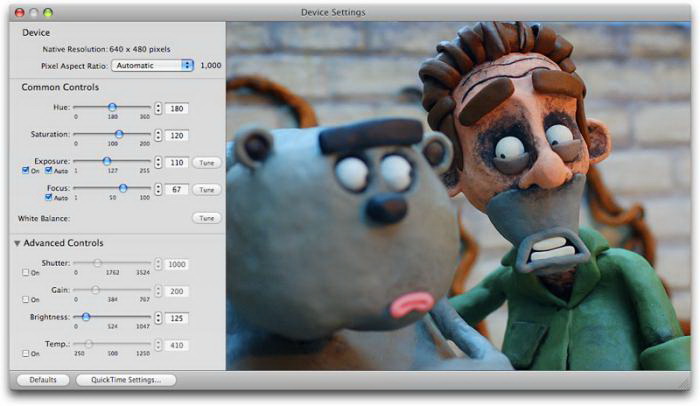Click the Hue slider handle

[112, 106]
